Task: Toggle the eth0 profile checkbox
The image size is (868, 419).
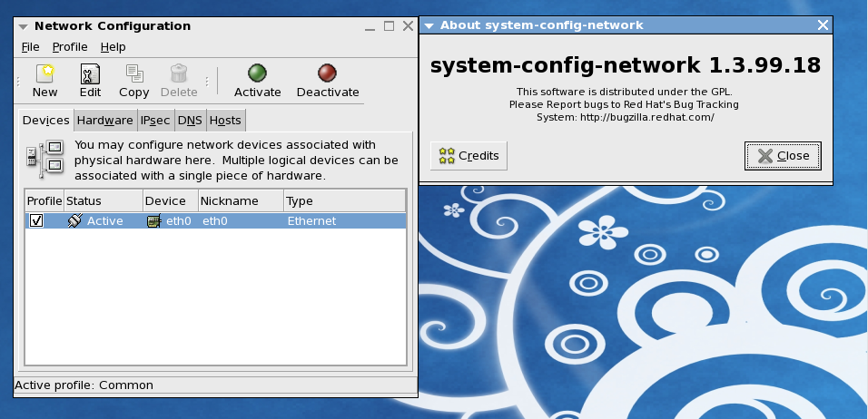Action: (x=36, y=220)
